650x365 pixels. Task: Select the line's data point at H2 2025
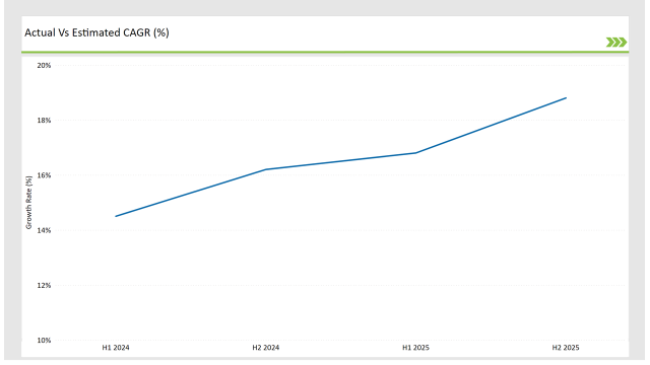click(566, 98)
